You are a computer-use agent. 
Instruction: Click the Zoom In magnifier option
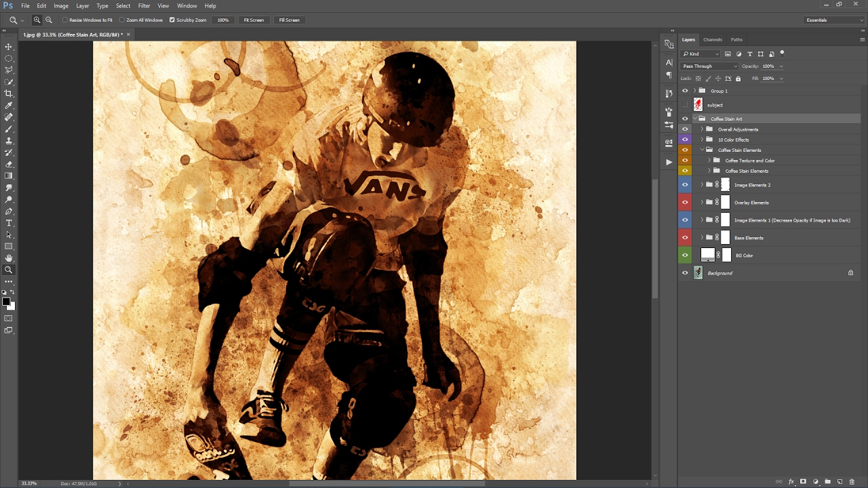(37, 20)
